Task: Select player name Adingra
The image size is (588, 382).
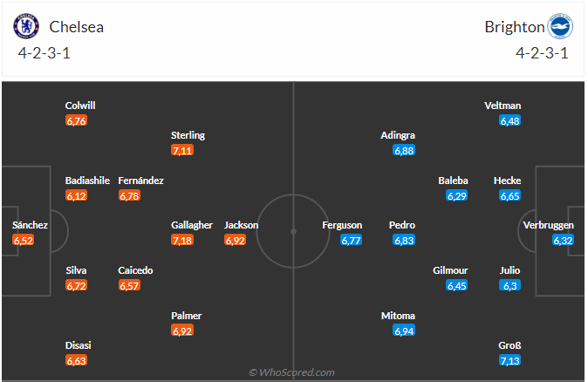Action: pyautogui.click(x=398, y=135)
